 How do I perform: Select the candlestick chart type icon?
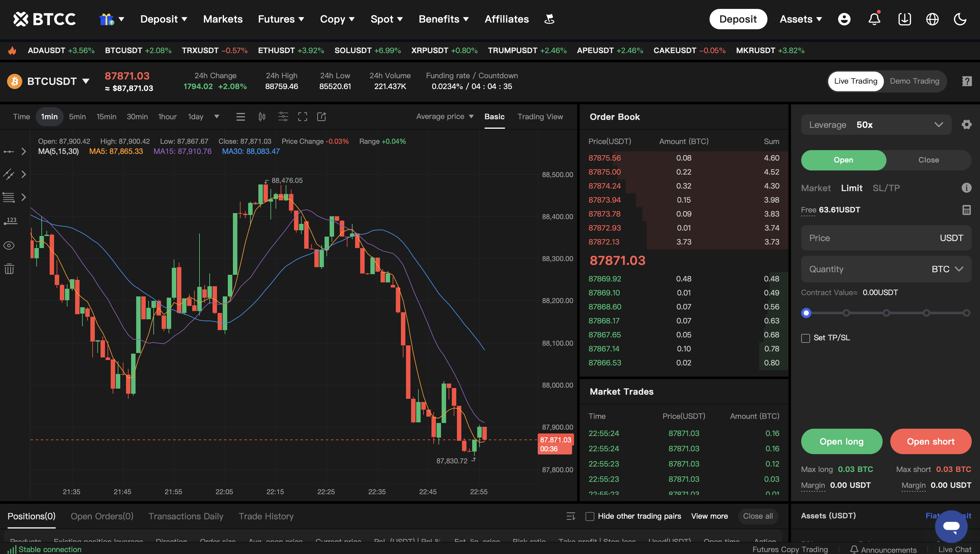click(x=262, y=117)
